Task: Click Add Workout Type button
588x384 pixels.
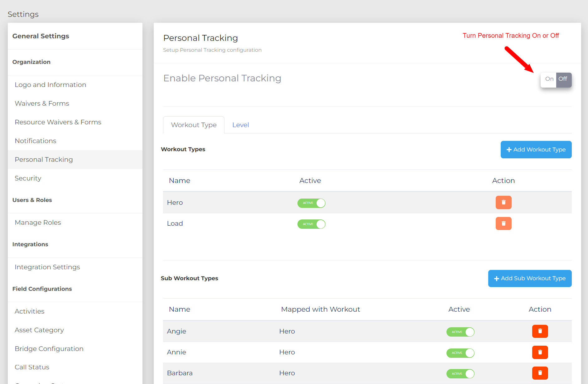Action: (536, 150)
